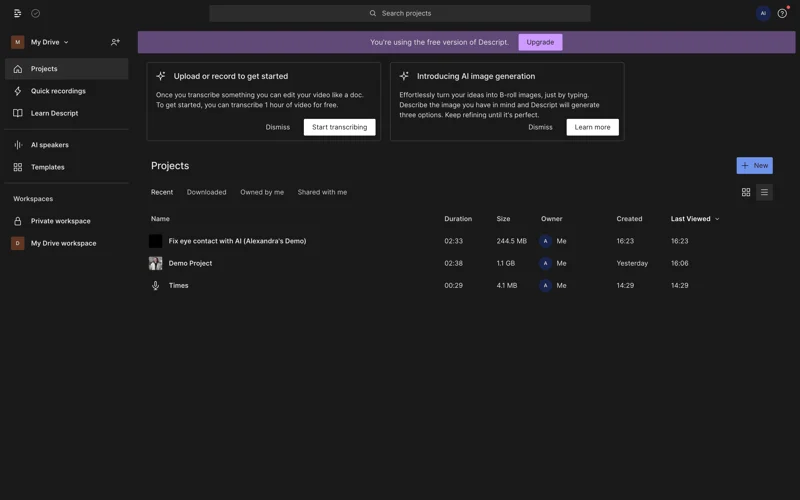The image size is (800, 500).
Task: Click the Search projects field
Action: point(399,13)
